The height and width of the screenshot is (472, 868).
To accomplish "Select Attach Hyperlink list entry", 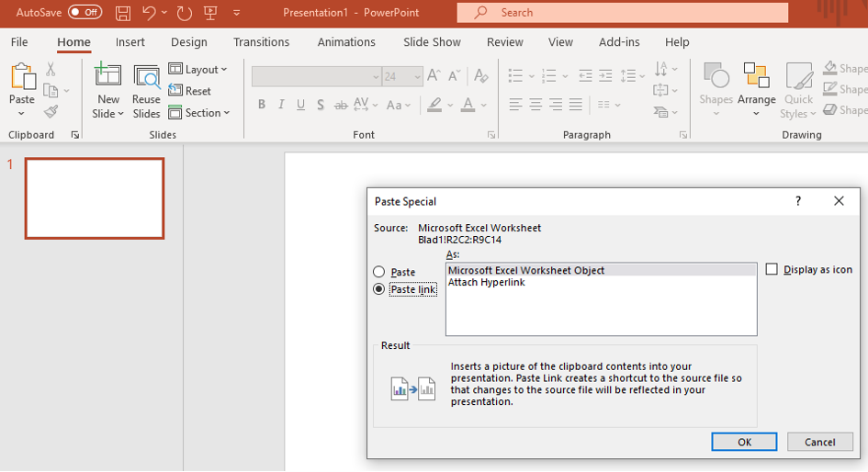I will click(x=602, y=282).
